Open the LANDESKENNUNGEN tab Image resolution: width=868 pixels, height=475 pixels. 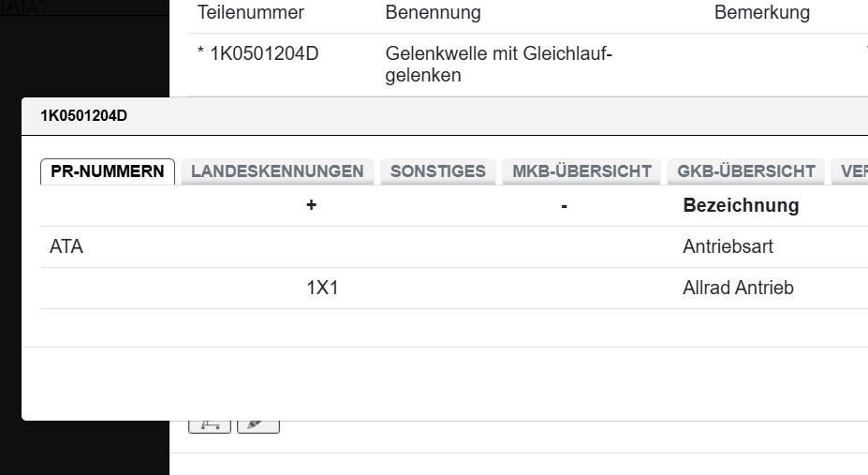(x=277, y=171)
